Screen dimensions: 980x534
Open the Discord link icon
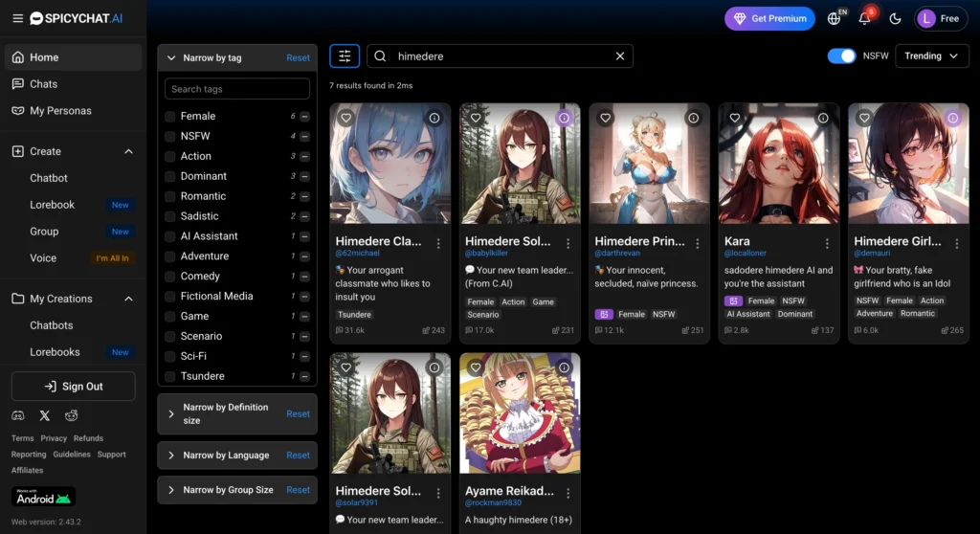18,415
